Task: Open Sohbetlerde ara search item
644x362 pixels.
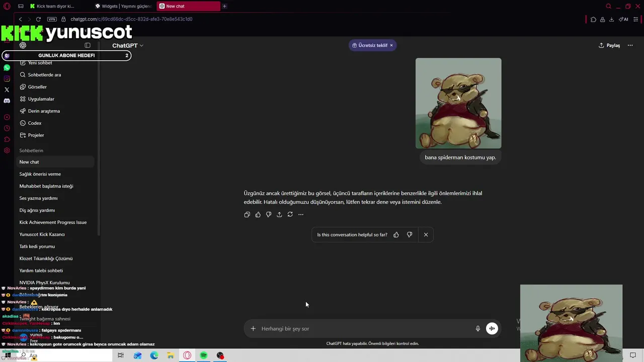Action: (x=55, y=75)
